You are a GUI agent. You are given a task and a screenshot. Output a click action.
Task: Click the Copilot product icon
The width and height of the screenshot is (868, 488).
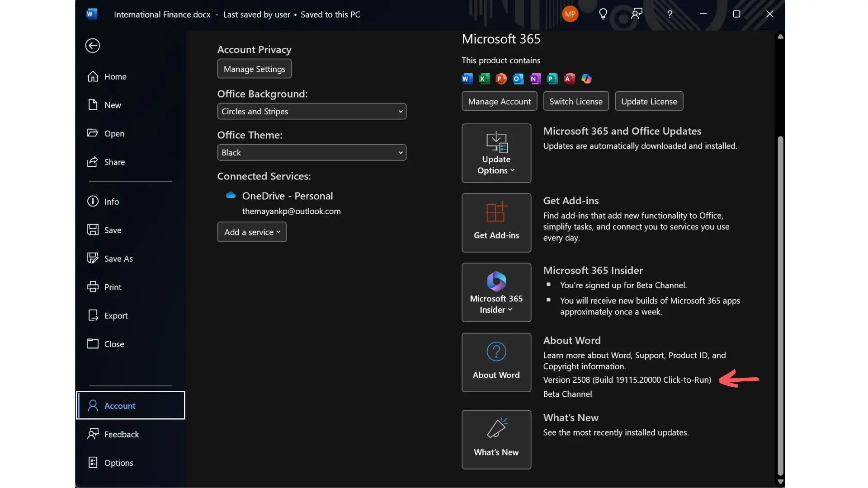pyautogui.click(x=586, y=79)
